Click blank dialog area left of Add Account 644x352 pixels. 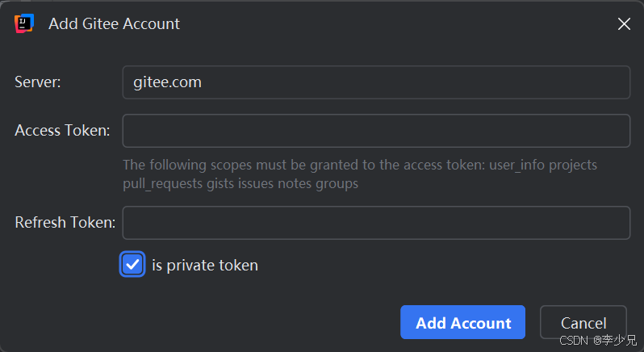242,322
